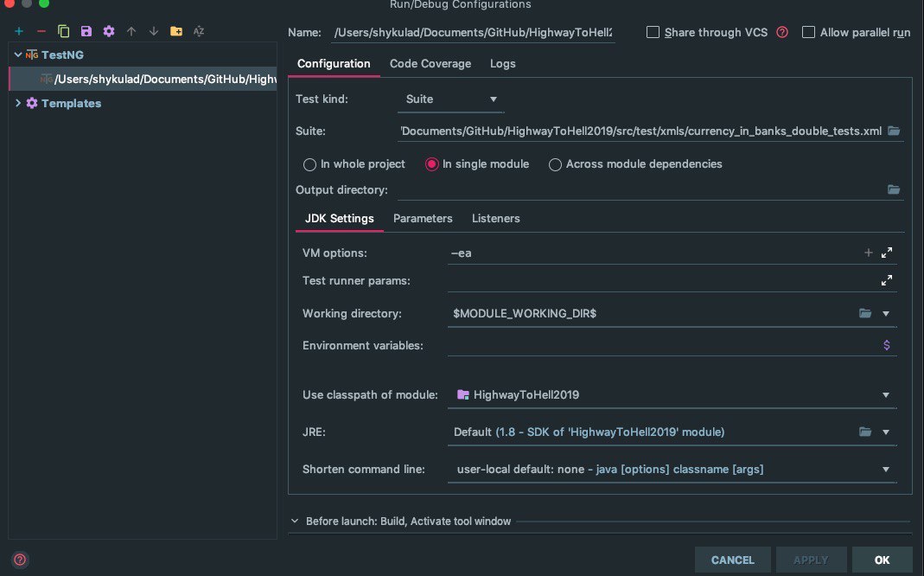This screenshot has height=576, width=924.
Task: Open Shorten command line dropdown
Action: [x=672, y=470]
